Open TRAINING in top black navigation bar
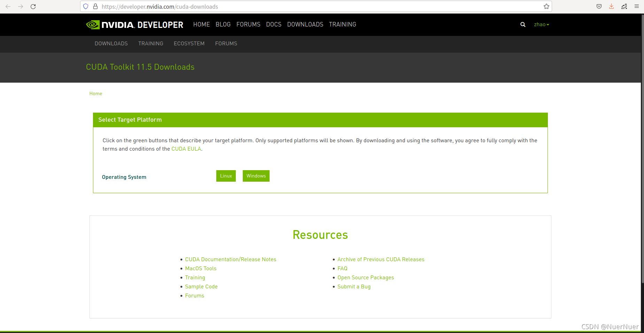This screenshot has width=644, height=333. point(342,24)
